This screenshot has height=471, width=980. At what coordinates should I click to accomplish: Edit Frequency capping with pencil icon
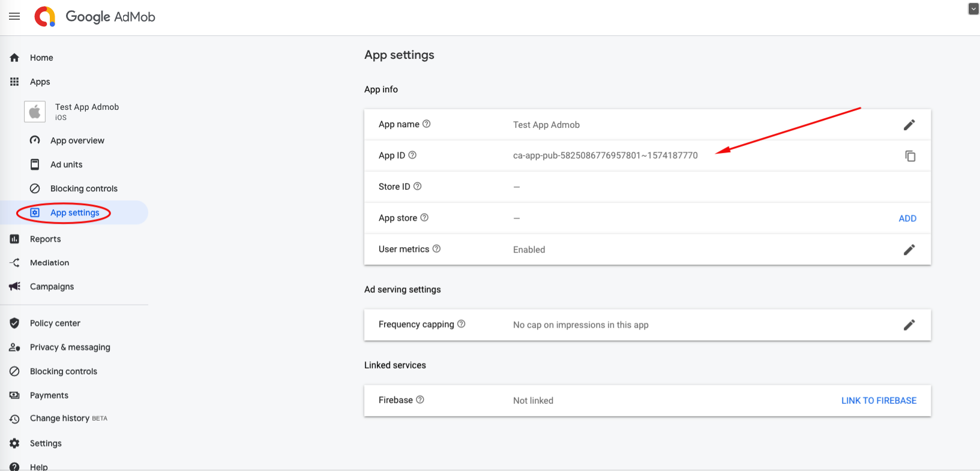point(909,325)
